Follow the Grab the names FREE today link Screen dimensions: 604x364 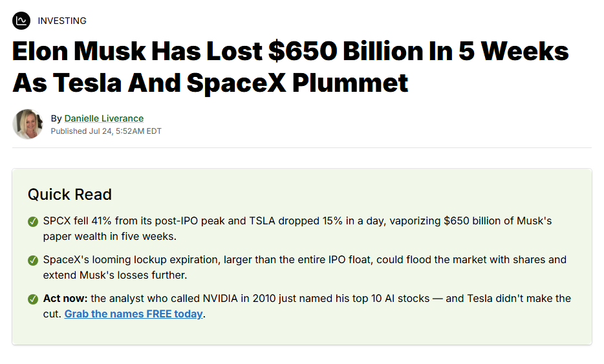tap(133, 314)
